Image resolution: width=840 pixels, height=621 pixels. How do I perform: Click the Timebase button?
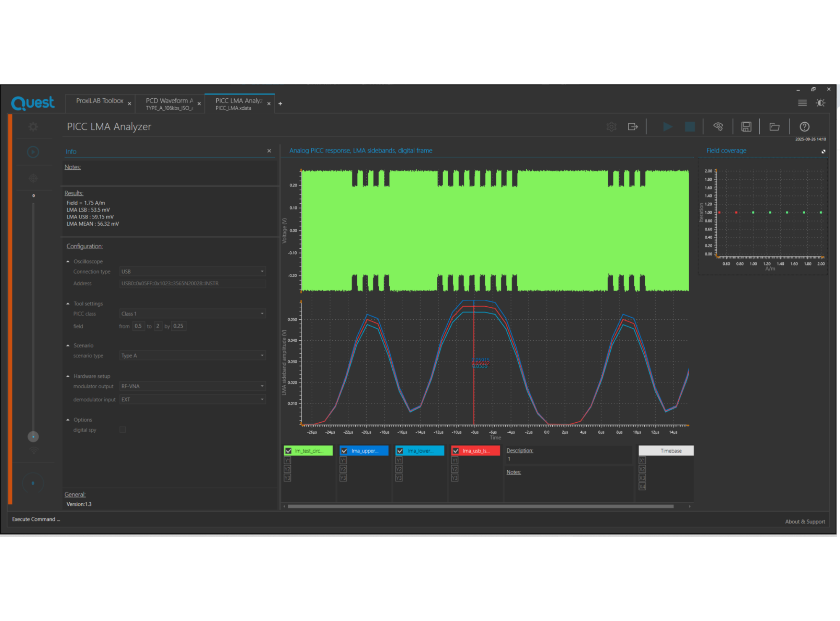pyautogui.click(x=666, y=450)
